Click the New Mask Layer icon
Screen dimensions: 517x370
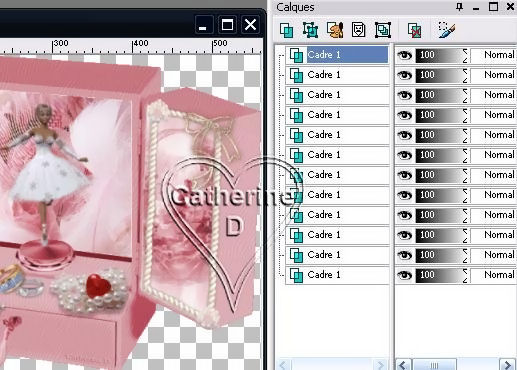click(359, 30)
